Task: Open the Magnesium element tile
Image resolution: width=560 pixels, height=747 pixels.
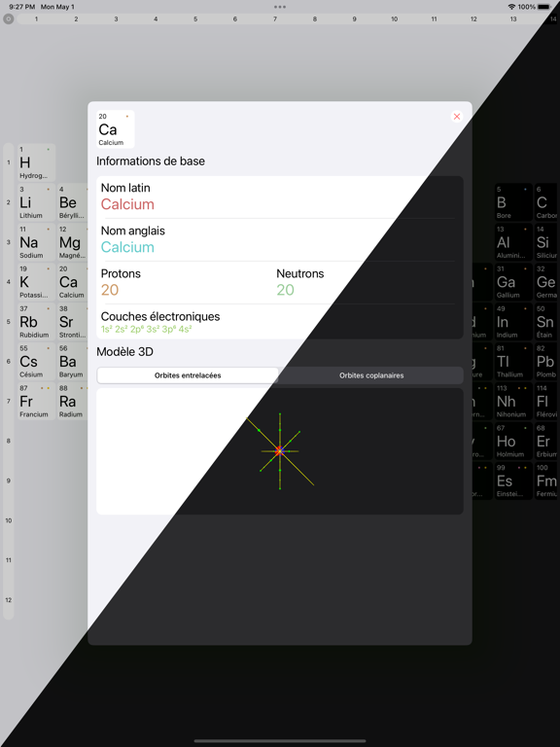Action: 72,242
